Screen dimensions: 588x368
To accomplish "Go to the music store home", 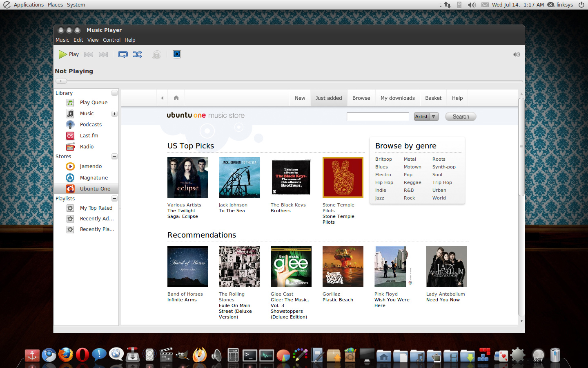I will click(x=176, y=98).
